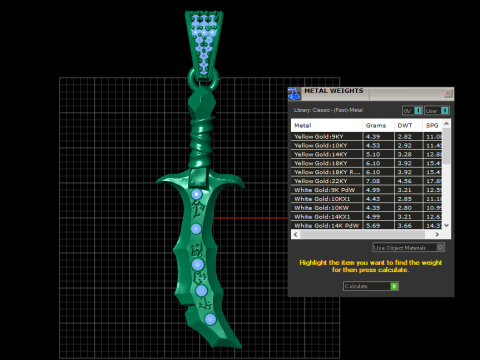480x360 pixels.
Task: Toggle Use Object Materials option
Action: [x=408, y=247]
